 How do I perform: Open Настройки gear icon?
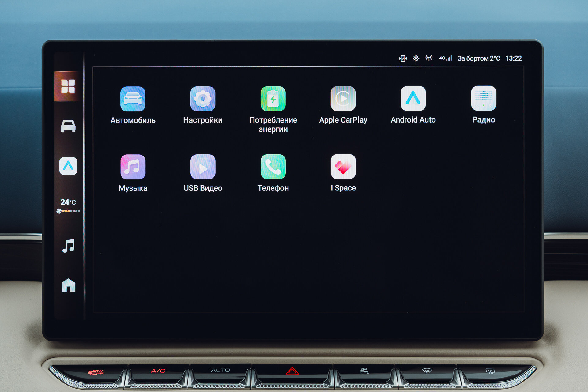(203, 99)
